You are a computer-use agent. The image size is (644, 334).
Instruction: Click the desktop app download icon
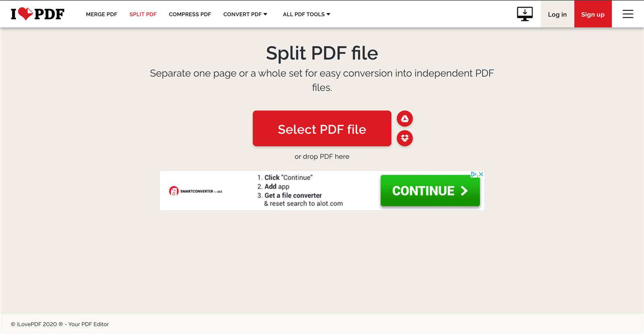pyautogui.click(x=525, y=14)
